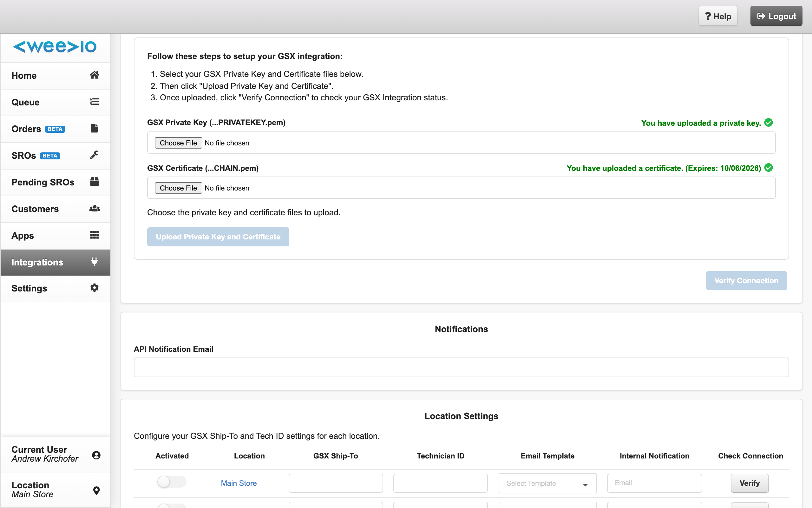
Task: Open the Select Template dropdown
Action: (x=547, y=483)
